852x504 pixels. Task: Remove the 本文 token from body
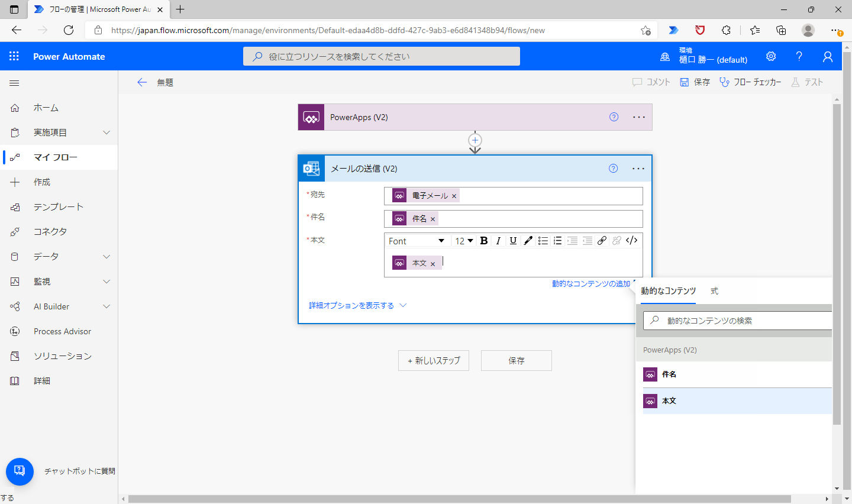click(433, 264)
